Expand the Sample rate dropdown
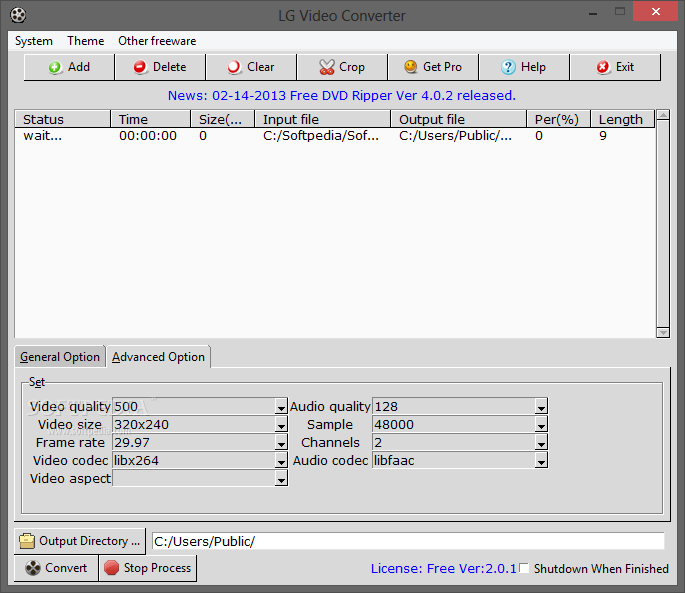 (541, 425)
